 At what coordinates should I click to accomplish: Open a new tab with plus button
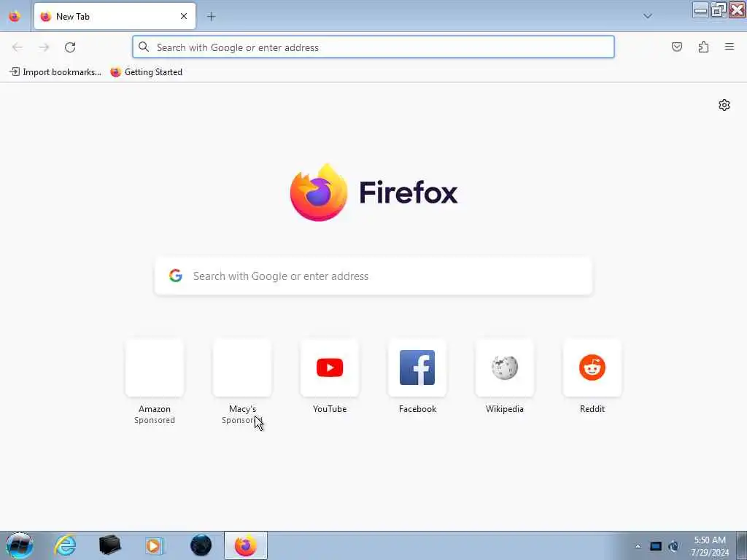[x=211, y=17]
